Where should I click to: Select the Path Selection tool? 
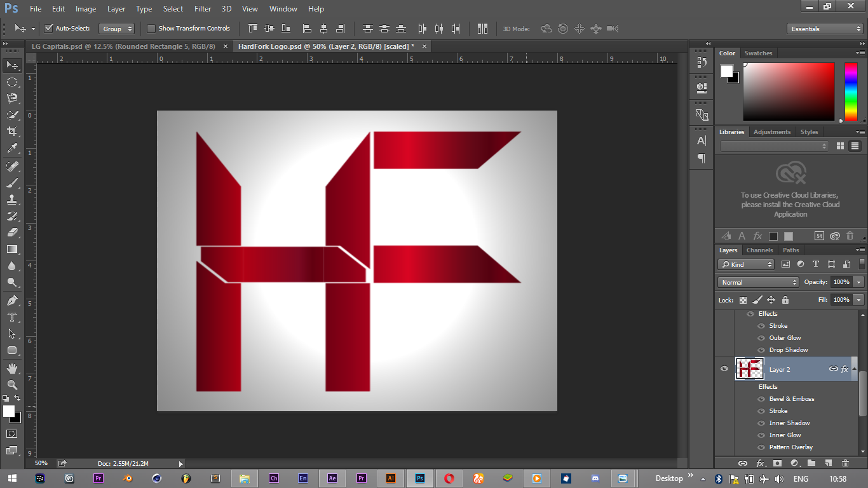point(12,334)
